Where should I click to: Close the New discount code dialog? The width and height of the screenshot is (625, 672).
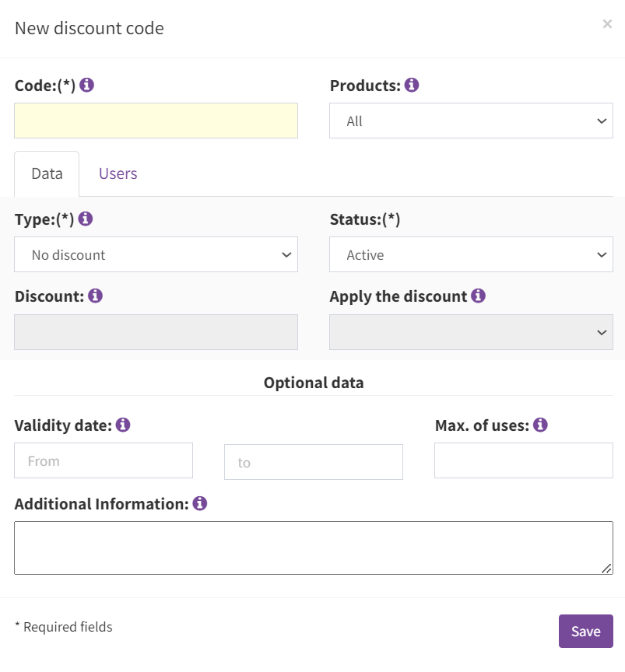[607, 24]
